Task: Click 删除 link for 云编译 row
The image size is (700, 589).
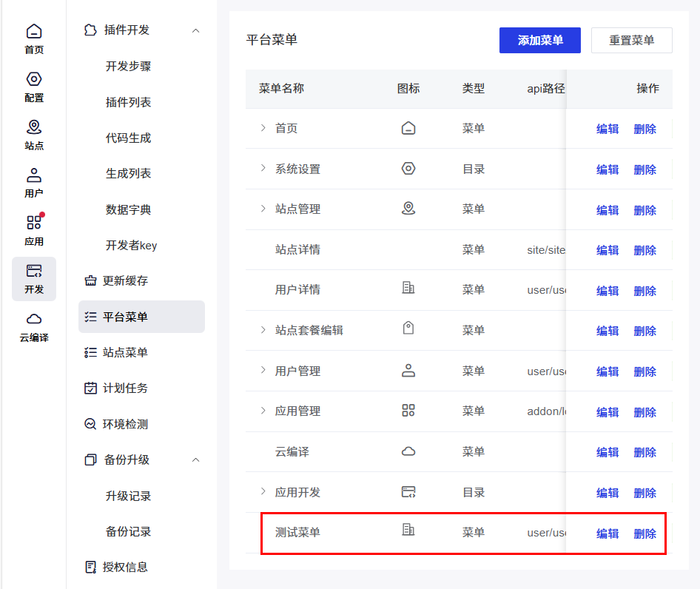Action: point(645,452)
